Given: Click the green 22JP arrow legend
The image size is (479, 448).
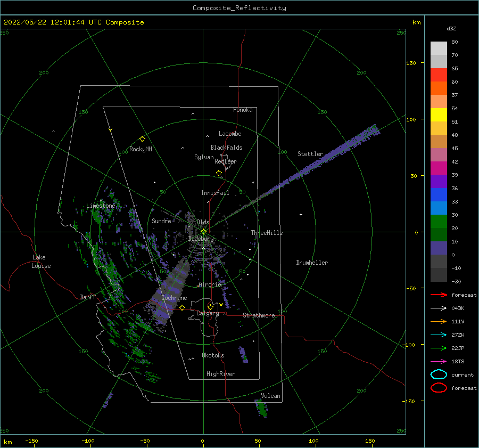Looking at the screenshot, I should pyautogui.click(x=439, y=348).
